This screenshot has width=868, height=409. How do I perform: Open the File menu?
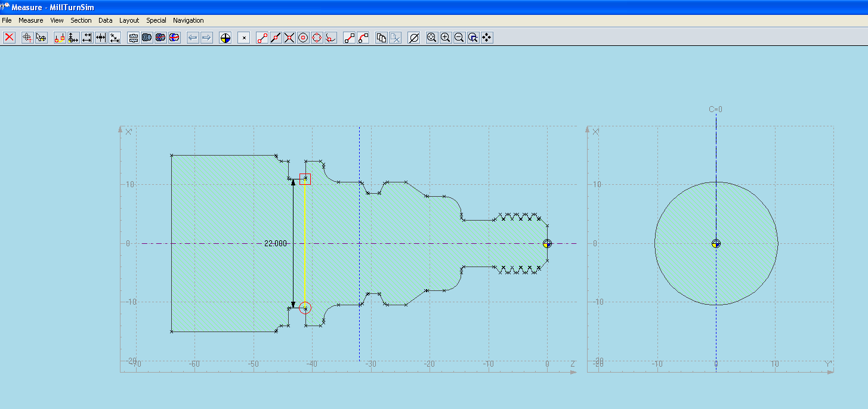(x=7, y=20)
